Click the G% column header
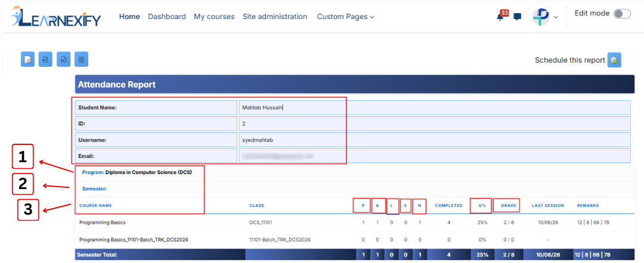Viewport: 644px width, 263px height. 482,206
